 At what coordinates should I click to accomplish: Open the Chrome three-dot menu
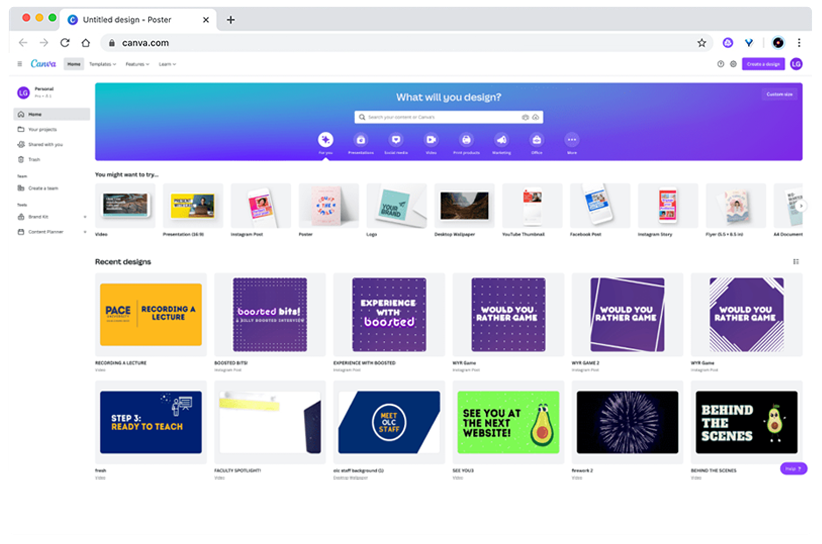point(799,43)
